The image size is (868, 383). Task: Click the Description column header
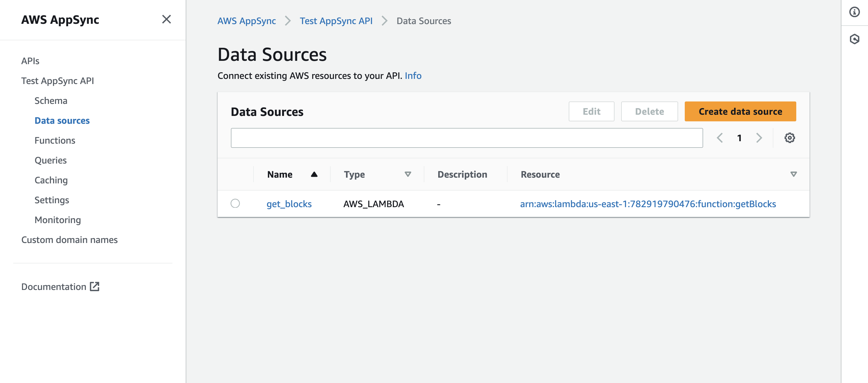[x=462, y=174]
